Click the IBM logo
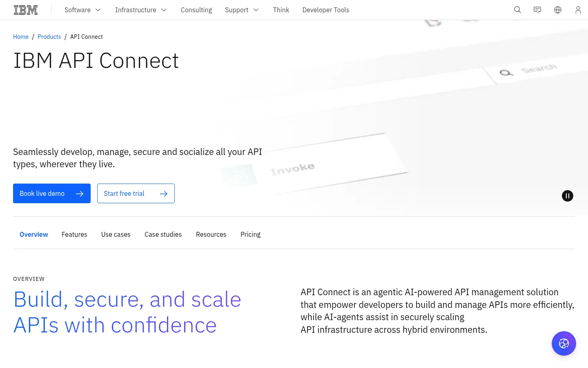The image size is (588, 368). 26,10
